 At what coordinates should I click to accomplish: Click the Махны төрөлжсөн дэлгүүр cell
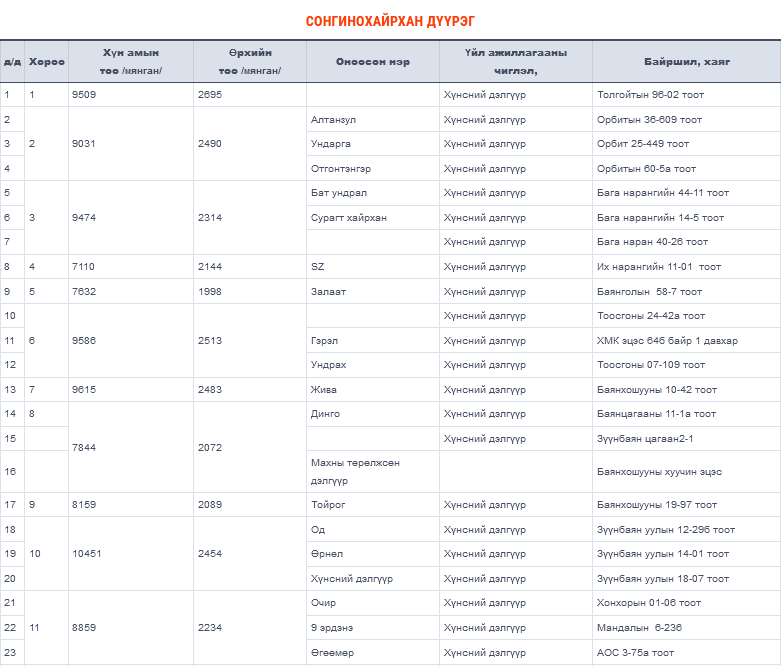click(350, 471)
